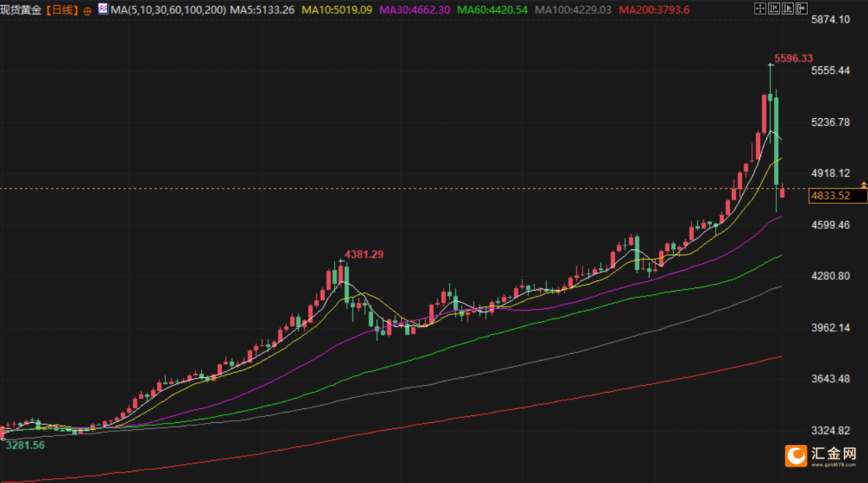Click the MA200:3793.6 value
The height and width of the screenshot is (483, 868).
tap(654, 10)
